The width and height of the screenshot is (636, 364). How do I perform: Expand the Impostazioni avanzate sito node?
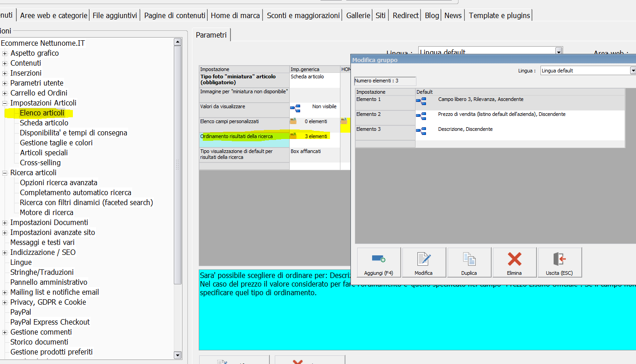point(5,233)
